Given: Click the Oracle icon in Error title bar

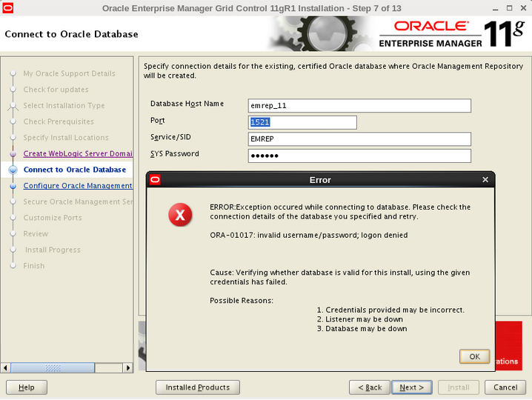Looking at the screenshot, I should [155, 179].
